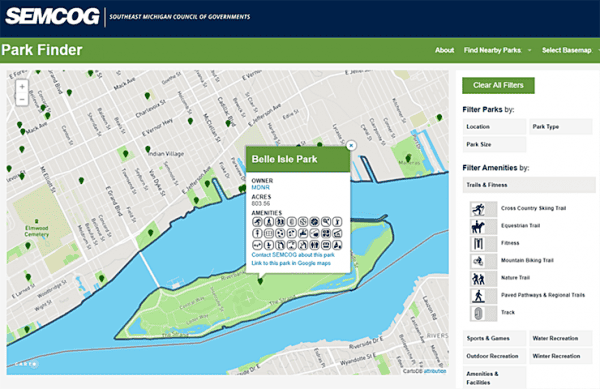Viewport: 600px width, 389px height.
Task: Expand the Location filter
Action: coord(494,127)
